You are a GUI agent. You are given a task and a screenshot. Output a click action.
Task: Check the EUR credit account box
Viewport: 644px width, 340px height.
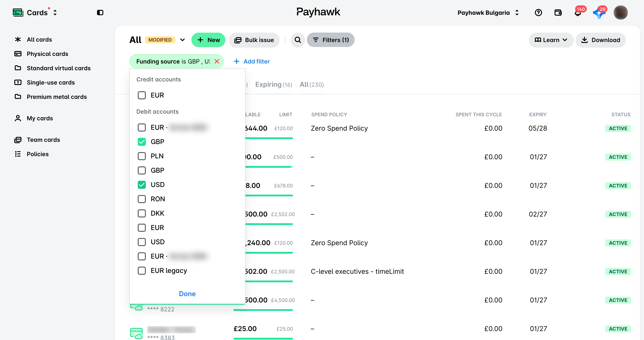click(x=142, y=95)
